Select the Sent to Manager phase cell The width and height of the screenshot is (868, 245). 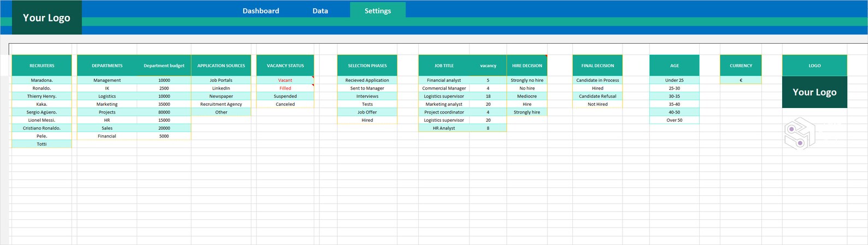367,88
